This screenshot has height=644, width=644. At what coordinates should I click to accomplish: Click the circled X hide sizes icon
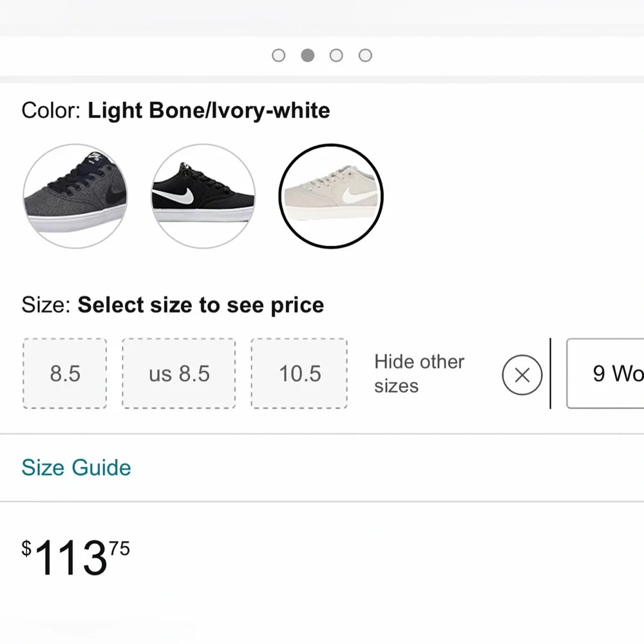(522, 375)
